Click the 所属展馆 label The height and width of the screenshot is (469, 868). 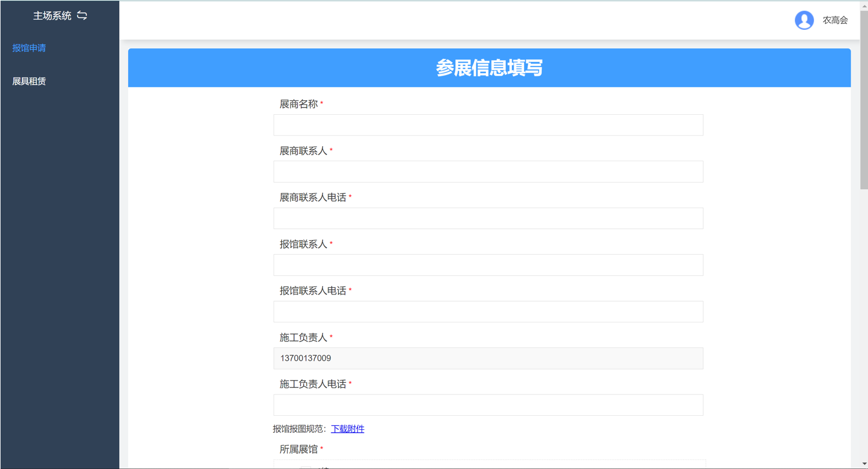coord(299,449)
